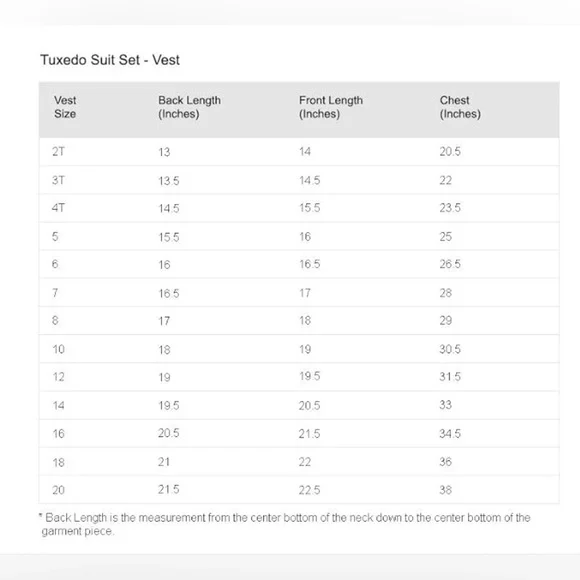This screenshot has height=580, width=580.
Task: Click the 4T size row label
Action: coord(58,208)
